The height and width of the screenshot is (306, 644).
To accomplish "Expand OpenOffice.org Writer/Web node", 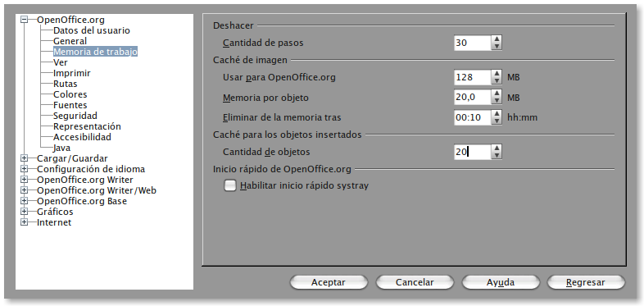I will tap(25, 190).
